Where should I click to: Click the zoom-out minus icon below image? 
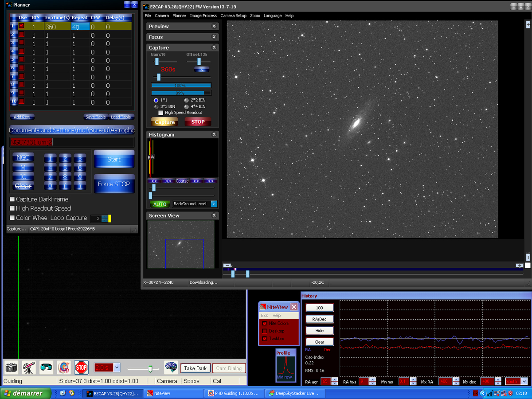[x=227, y=266]
